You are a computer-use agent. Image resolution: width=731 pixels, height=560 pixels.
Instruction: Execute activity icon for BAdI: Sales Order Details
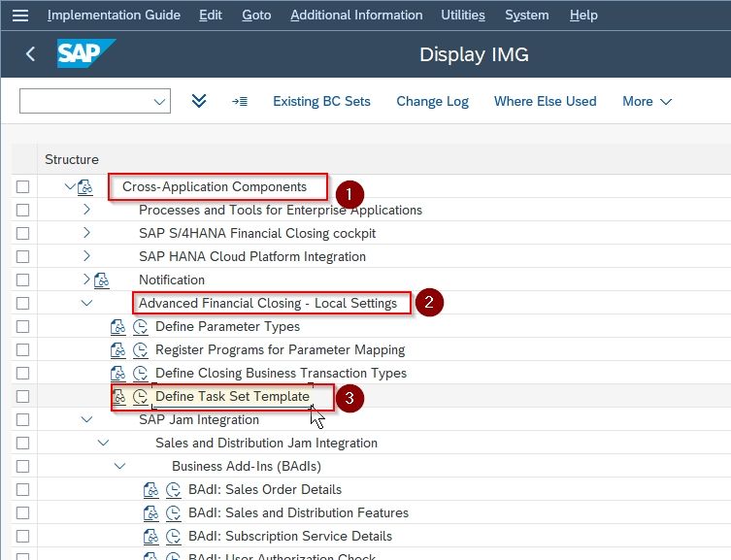pos(173,490)
